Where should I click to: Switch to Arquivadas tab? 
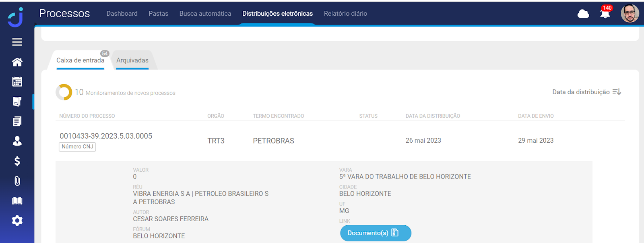(132, 60)
